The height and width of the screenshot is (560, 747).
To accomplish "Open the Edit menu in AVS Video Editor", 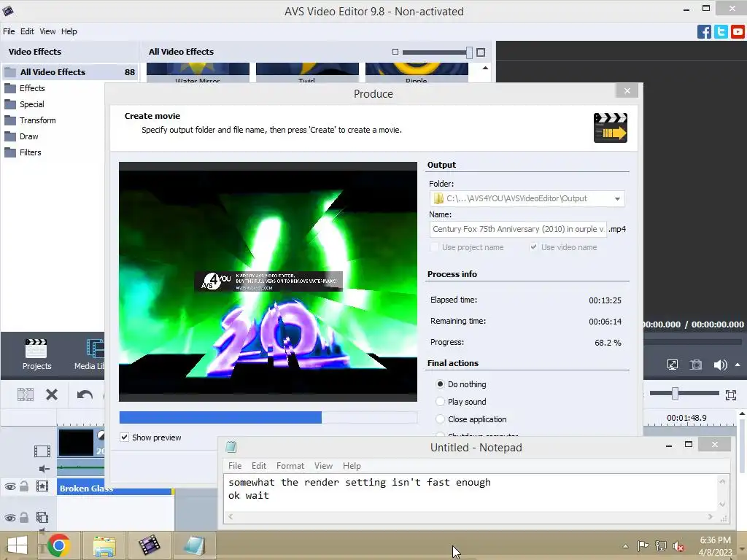I will pyautogui.click(x=27, y=31).
